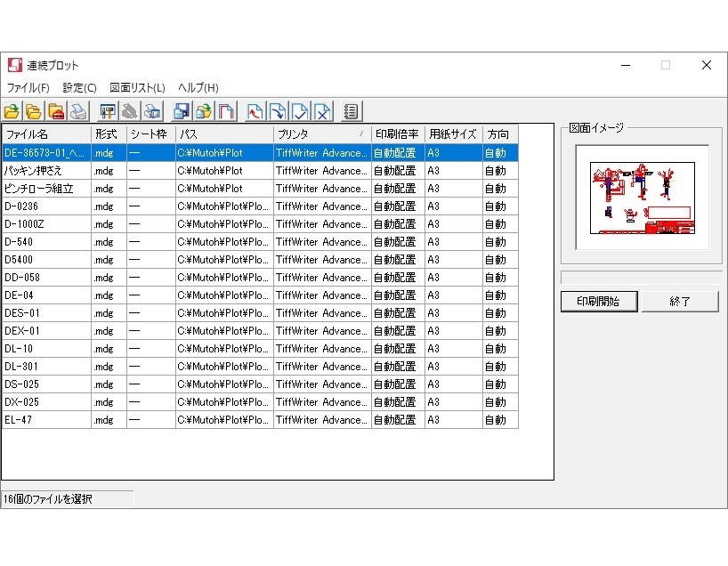This screenshot has height=566, width=728.
Task: Click 自動配置 cell in D-0236 row
Action: point(398,206)
